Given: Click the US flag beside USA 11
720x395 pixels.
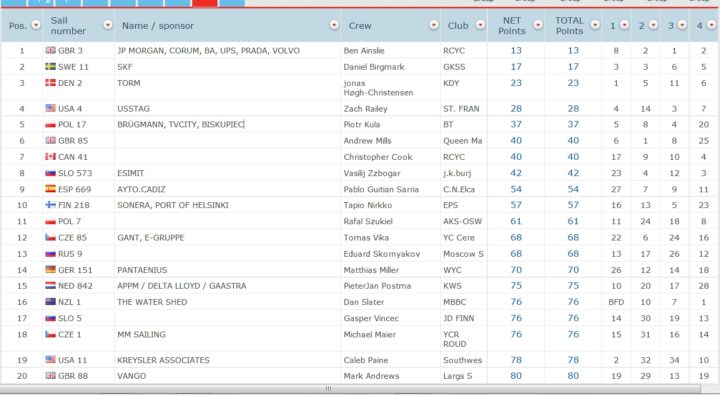Looking at the screenshot, I should click(51, 360).
